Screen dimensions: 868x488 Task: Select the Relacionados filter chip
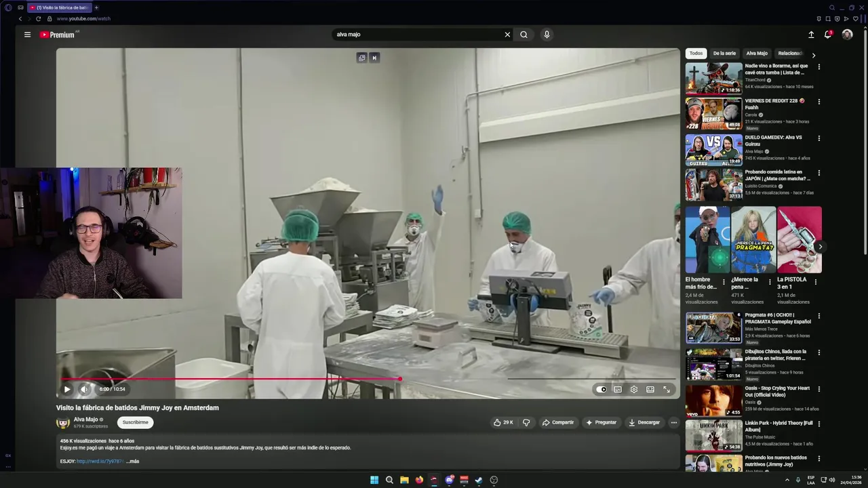tap(790, 54)
